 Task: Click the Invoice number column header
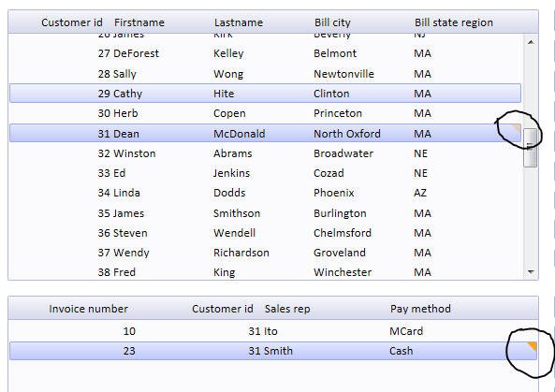point(89,309)
